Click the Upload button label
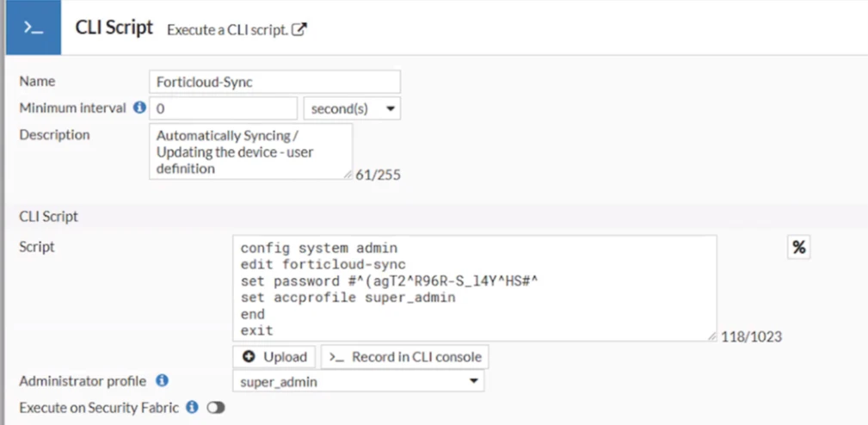Viewport: 868px width, 425px height. click(284, 357)
